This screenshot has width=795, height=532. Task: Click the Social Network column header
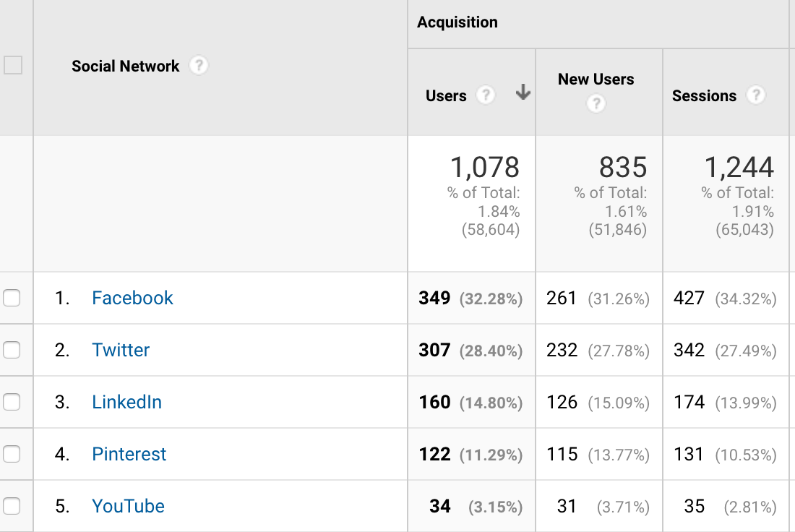coord(125,66)
